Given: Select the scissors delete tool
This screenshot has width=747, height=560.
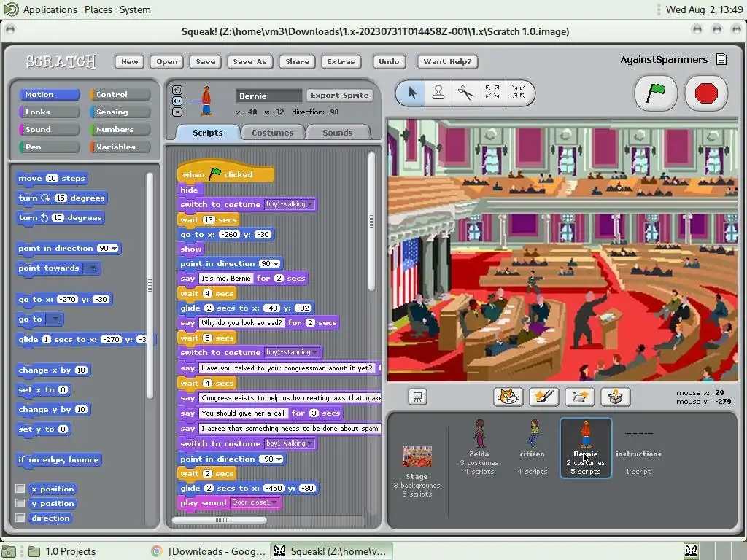Looking at the screenshot, I should pyautogui.click(x=465, y=93).
